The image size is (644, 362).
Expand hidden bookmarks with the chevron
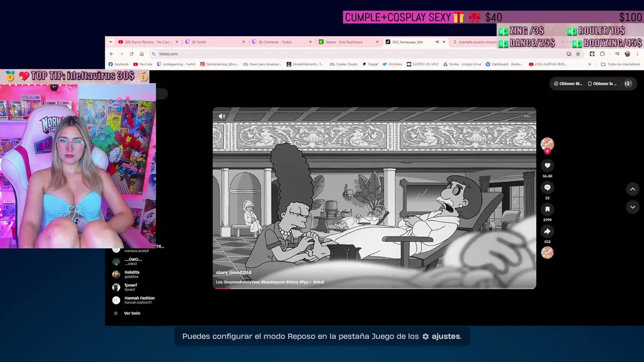(590, 64)
